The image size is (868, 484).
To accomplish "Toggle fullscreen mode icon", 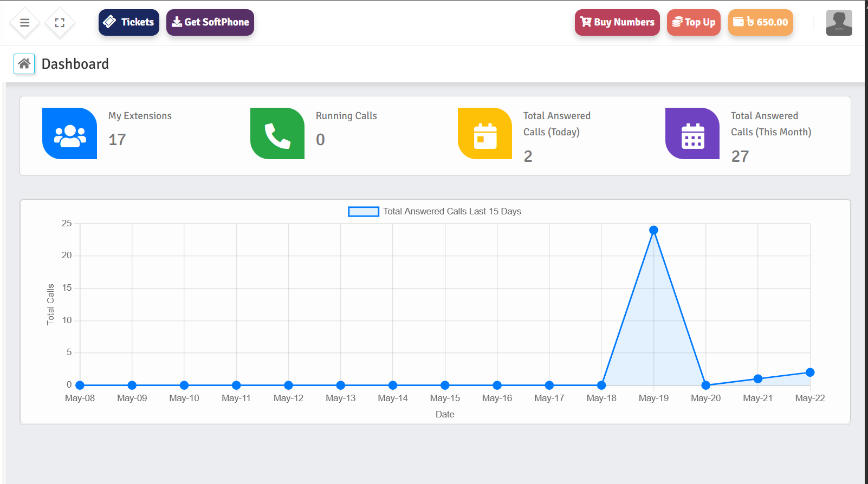I will (60, 23).
